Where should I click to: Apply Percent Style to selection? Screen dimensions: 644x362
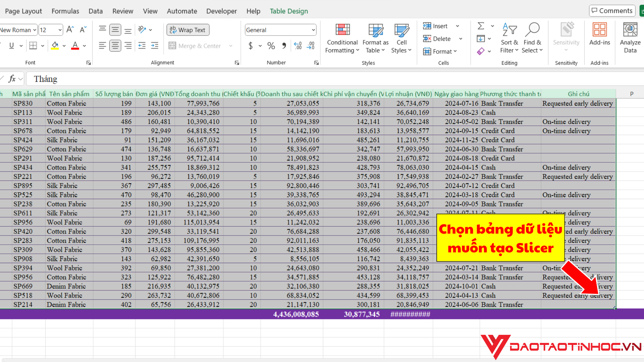click(271, 46)
